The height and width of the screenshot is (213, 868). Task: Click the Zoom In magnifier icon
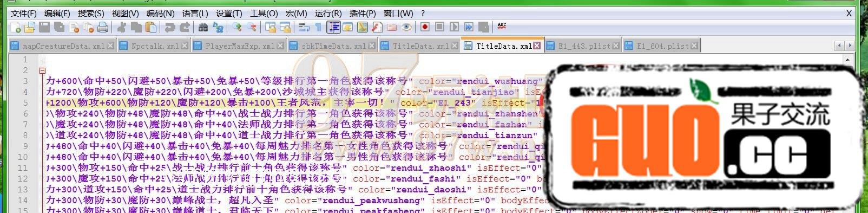point(237,27)
